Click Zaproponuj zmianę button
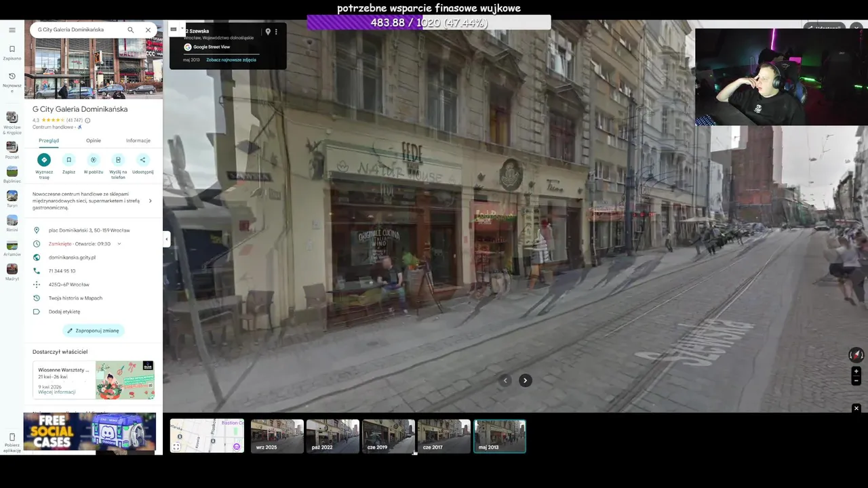Viewport: 868px width, 488px height. click(x=94, y=331)
